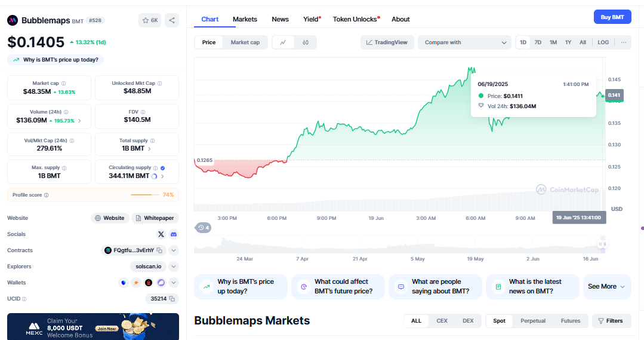The image size is (644, 340).
Task: Select the line chart type icon
Action: 283,42
